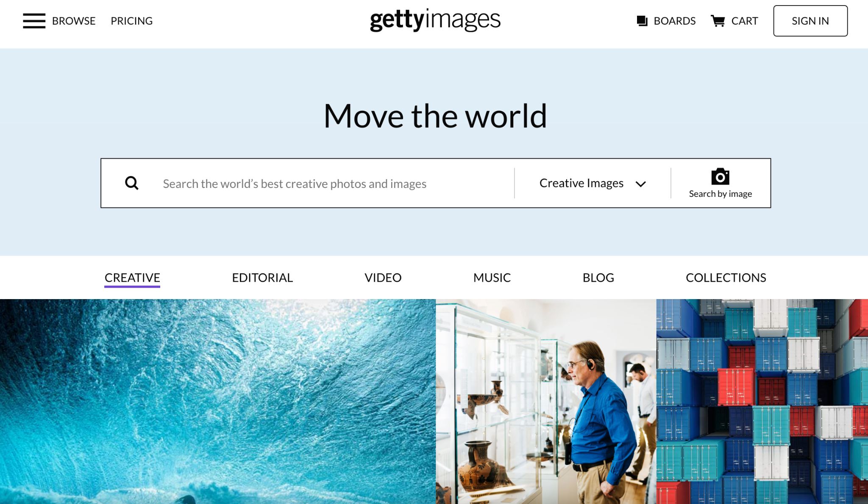Go to the Collections tab

coord(726,278)
